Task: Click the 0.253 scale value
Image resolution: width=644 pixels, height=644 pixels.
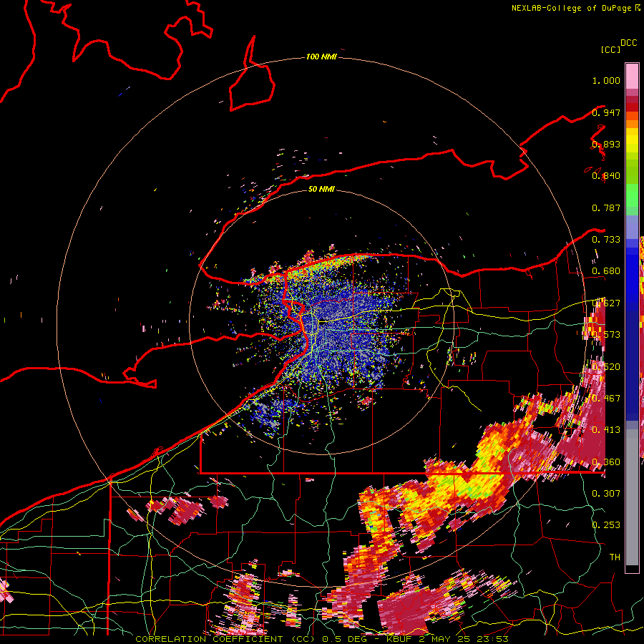Action: [x=606, y=525]
